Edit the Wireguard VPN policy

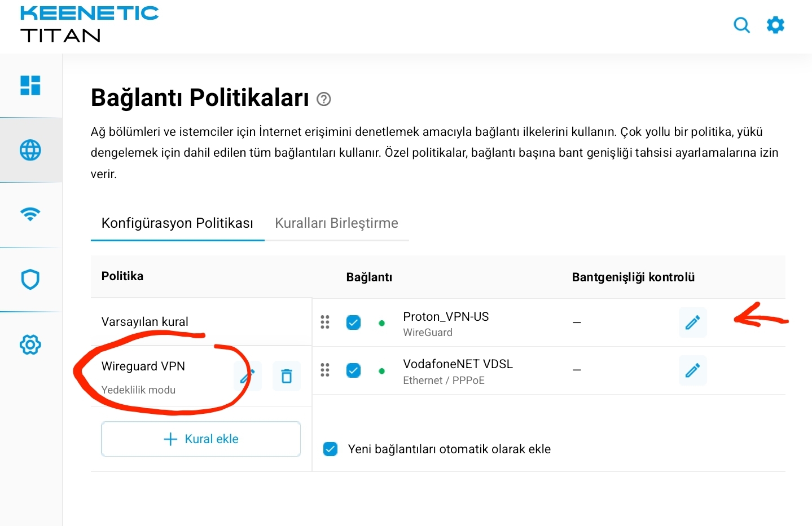click(x=248, y=376)
